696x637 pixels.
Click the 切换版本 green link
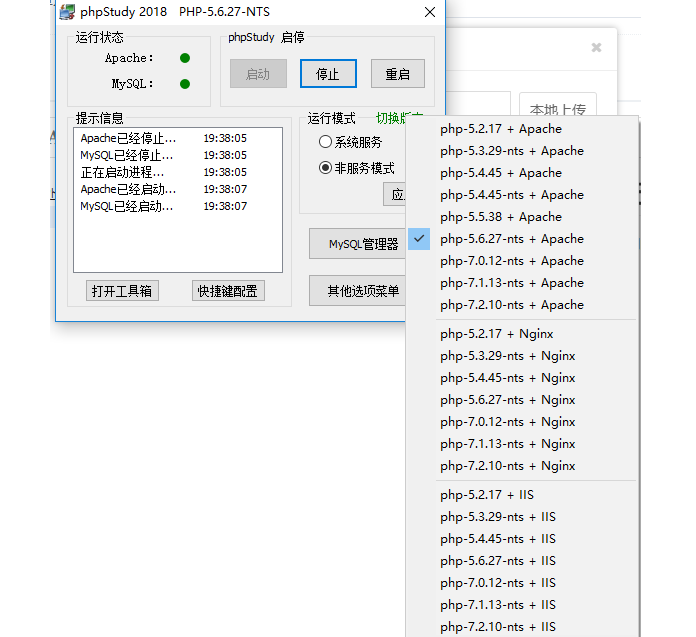pos(399,118)
